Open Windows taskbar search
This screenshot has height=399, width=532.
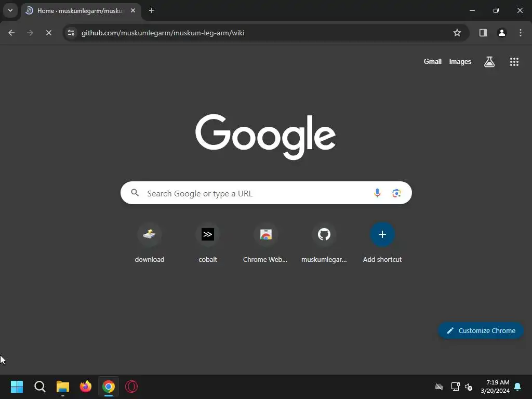click(x=39, y=387)
